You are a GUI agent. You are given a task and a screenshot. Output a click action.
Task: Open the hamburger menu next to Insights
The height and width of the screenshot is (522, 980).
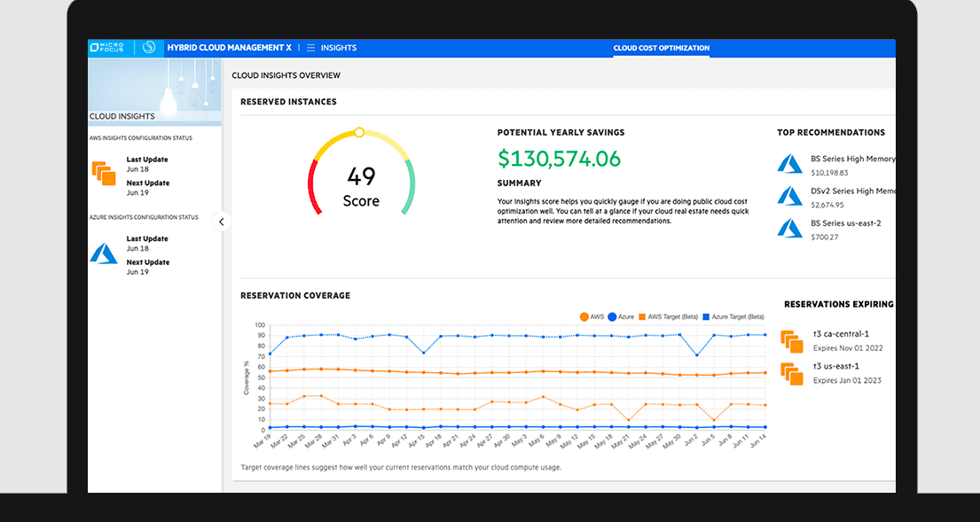click(x=310, y=48)
